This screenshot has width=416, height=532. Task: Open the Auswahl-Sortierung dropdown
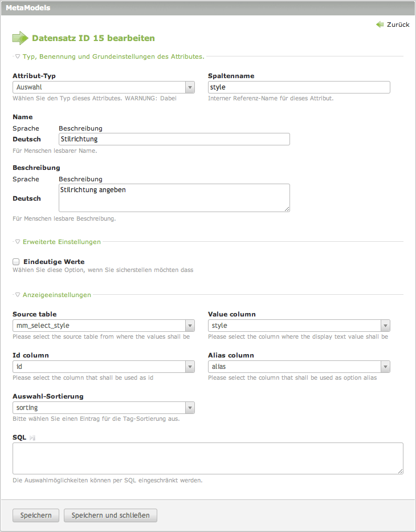(x=104, y=408)
